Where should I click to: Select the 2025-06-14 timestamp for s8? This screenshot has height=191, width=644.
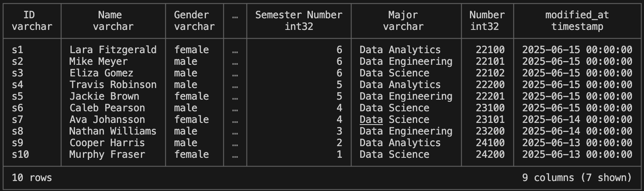pyautogui.click(x=577, y=131)
